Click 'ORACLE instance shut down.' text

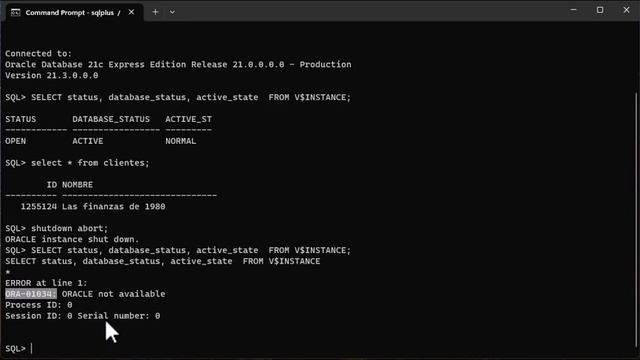pyautogui.click(x=72, y=239)
